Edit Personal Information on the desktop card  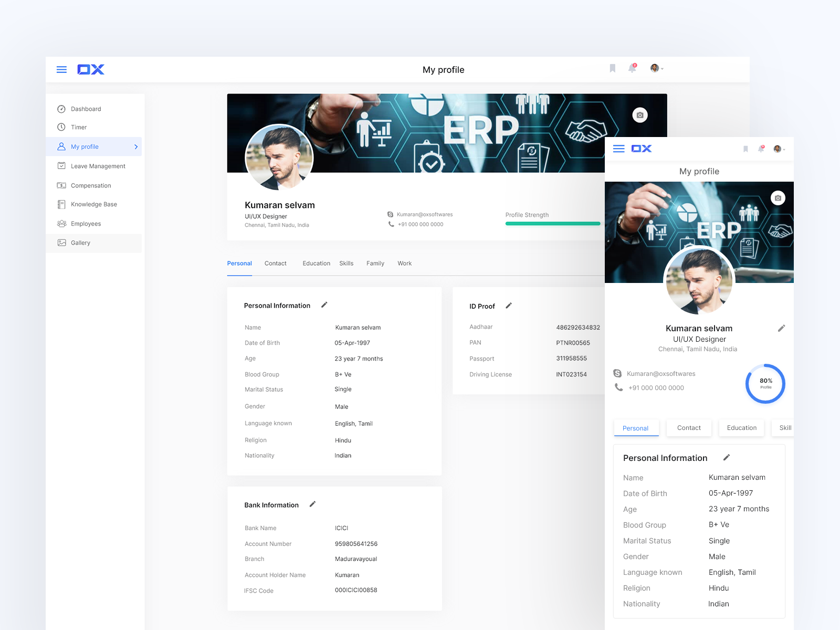(324, 305)
